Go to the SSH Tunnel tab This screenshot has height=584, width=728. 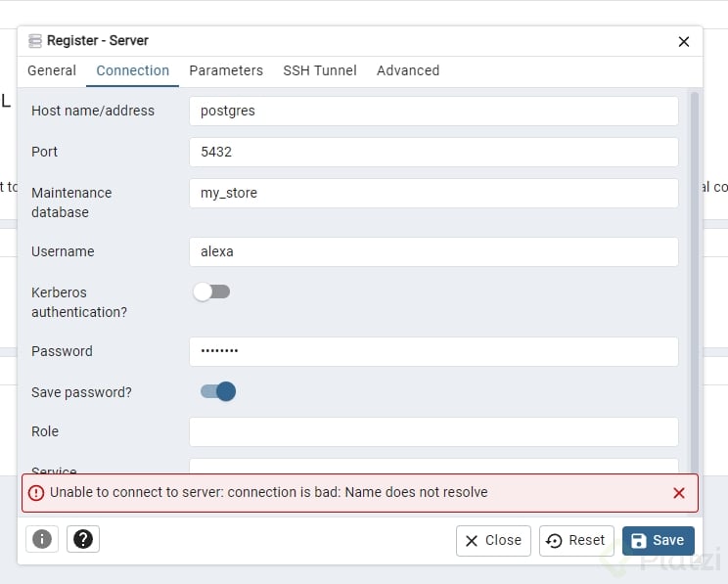coord(320,70)
